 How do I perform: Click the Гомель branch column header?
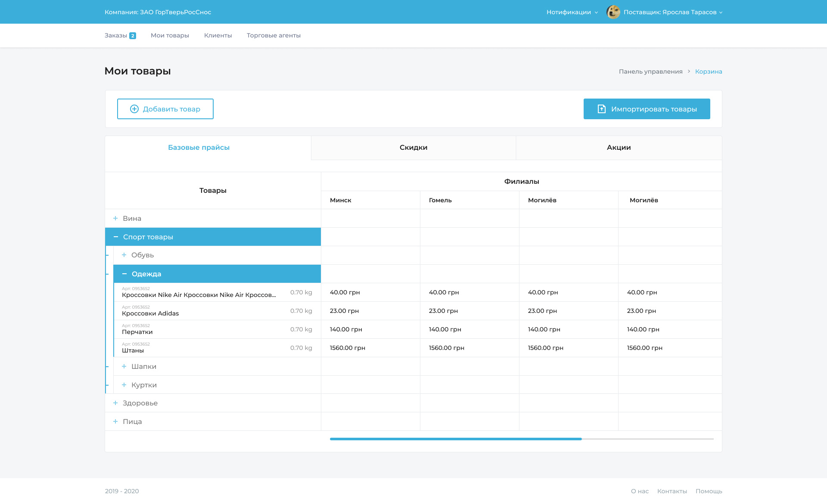440,200
